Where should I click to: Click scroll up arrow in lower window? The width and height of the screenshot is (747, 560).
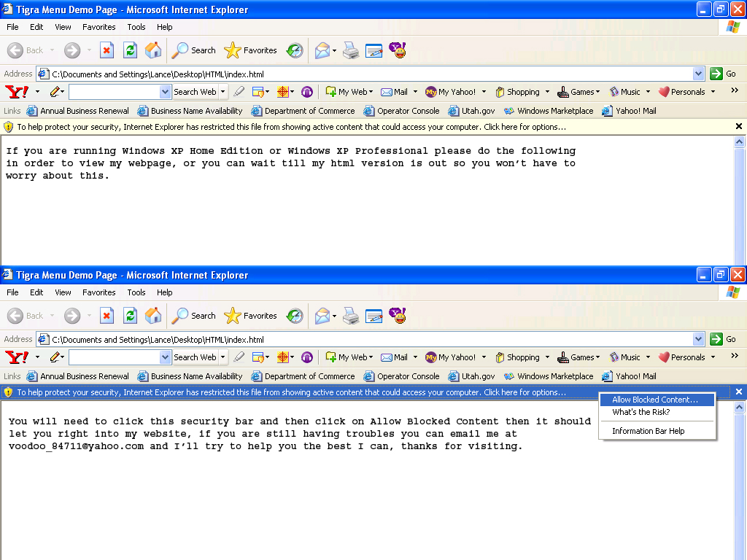pyautogui.click(x=739, y=407)
